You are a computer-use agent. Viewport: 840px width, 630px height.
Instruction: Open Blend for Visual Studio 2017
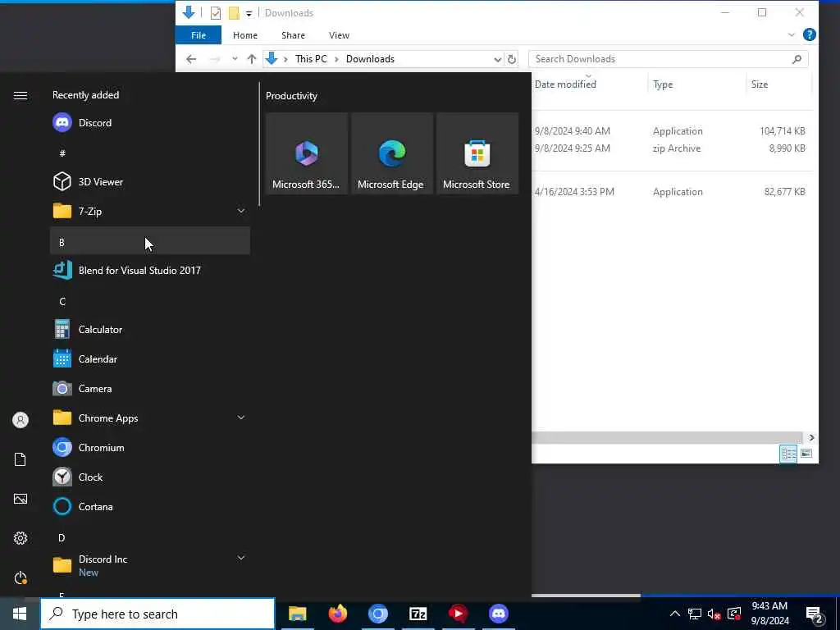(x=150, y=270)
